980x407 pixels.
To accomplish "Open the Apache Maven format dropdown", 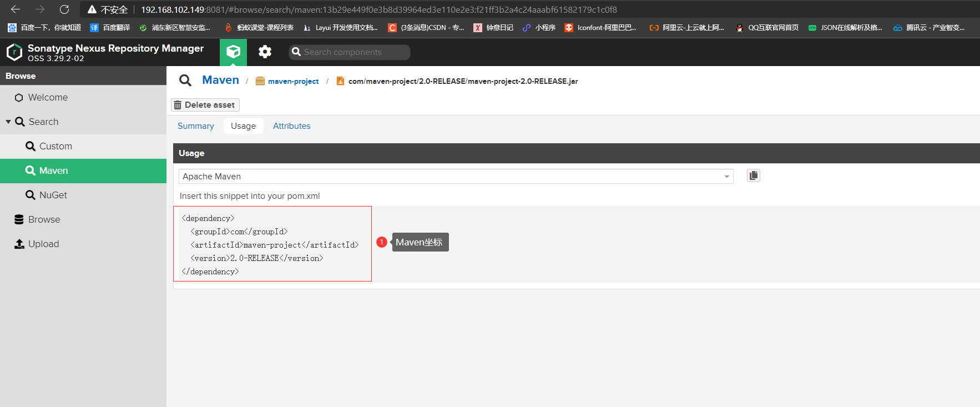I will click(x=456, y=176).
